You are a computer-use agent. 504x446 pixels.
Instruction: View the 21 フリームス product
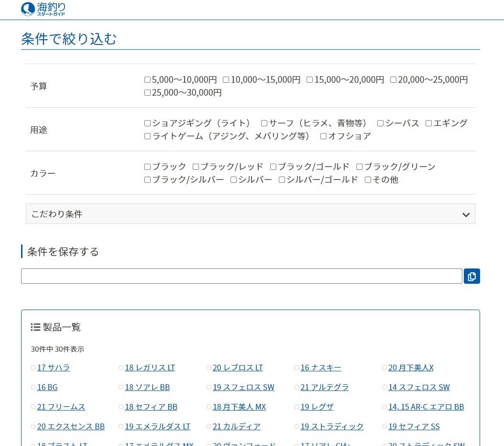pyautogui.click(x=61, y=407)
